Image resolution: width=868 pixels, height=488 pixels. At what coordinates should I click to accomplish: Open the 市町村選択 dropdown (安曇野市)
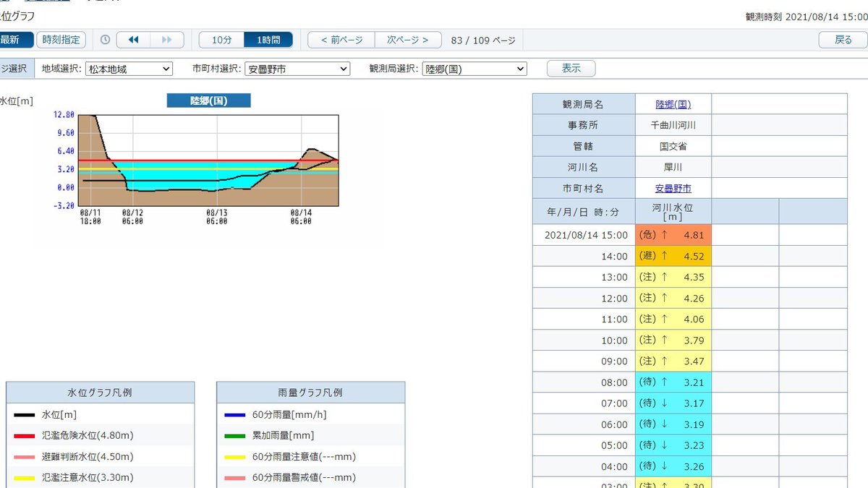tap(297, 69)
